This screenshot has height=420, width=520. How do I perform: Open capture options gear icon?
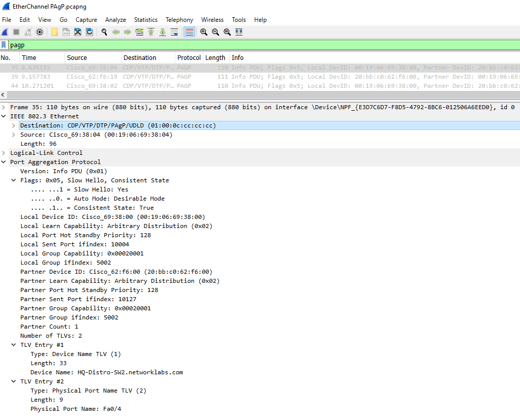tap(40, 32)
